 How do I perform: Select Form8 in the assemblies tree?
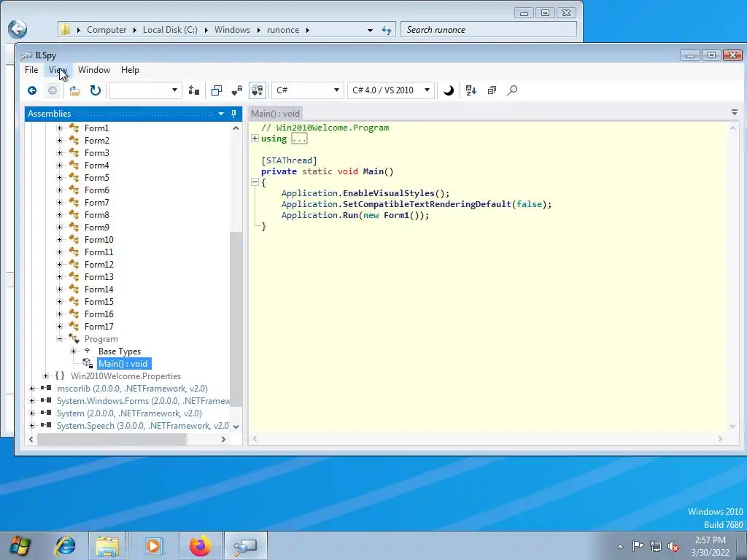click(97, 215)
